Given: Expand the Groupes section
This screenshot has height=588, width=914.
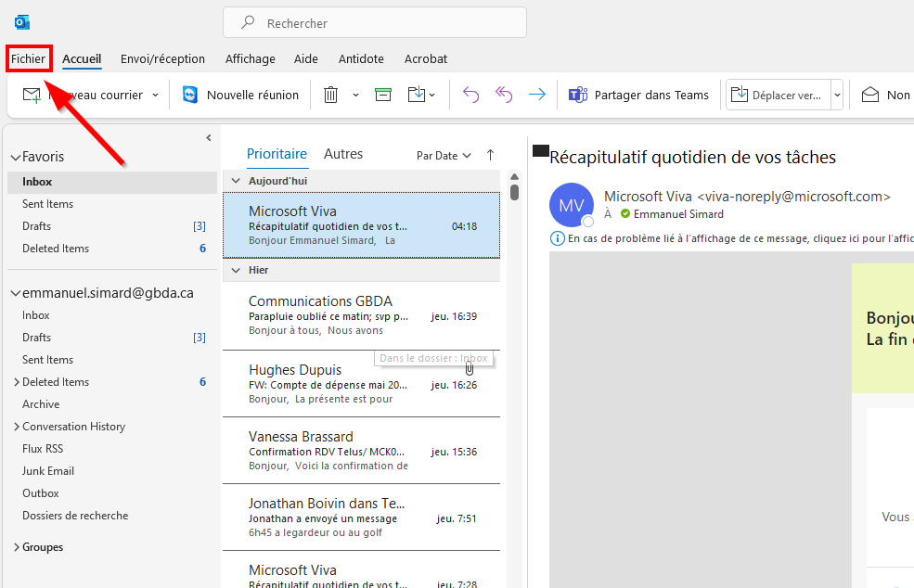Looking at the screenshot, I should (x=17, y=547).
